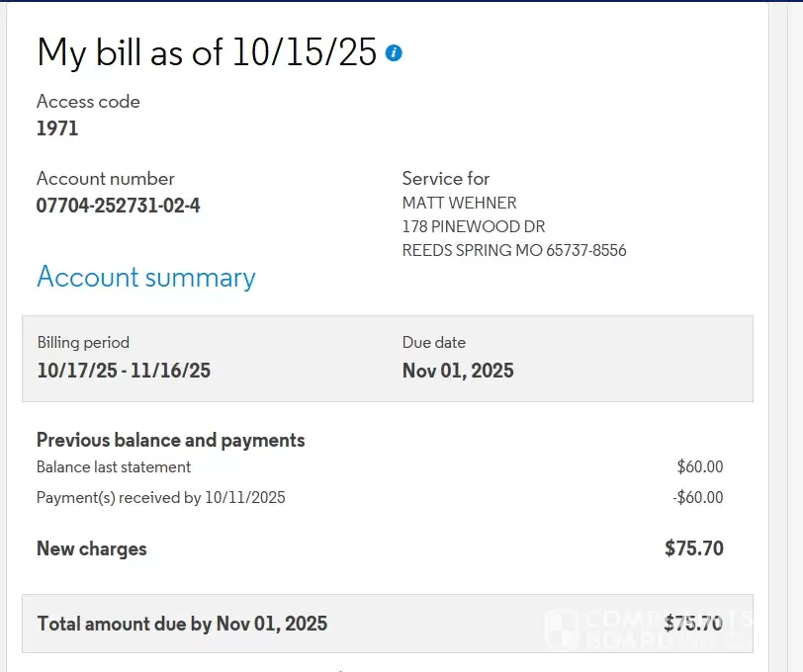Click 'Previous balance and payments' heading
Screen dimensions: 803x672
[170, 440]
